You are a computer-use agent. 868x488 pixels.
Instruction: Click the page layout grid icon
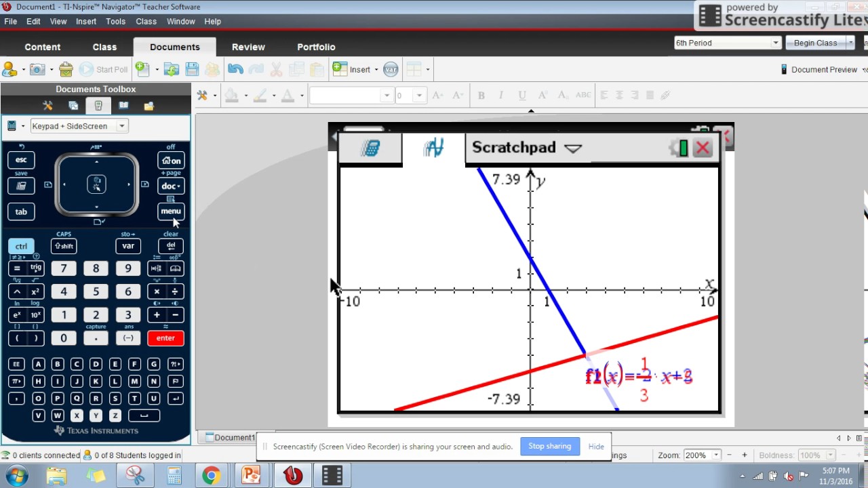[x=414, y=69]
